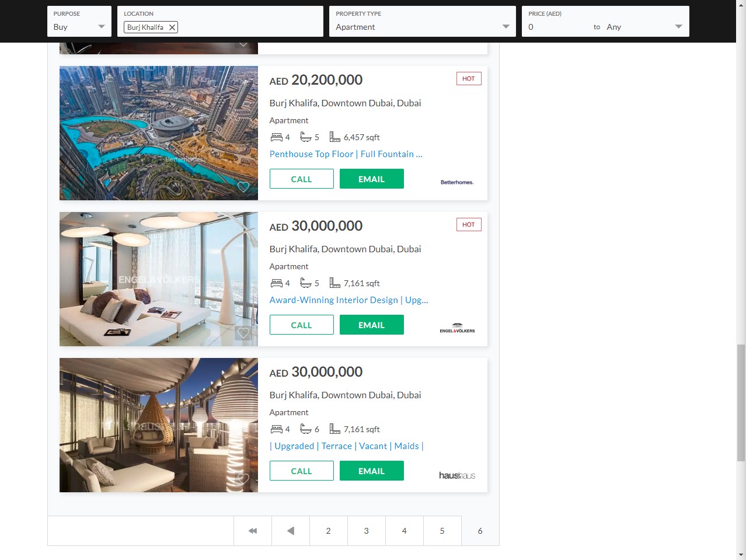
Task: Toggle the heart on the haus & haus terrace photo
Action: pyautogui.click(x=243, y=479)
